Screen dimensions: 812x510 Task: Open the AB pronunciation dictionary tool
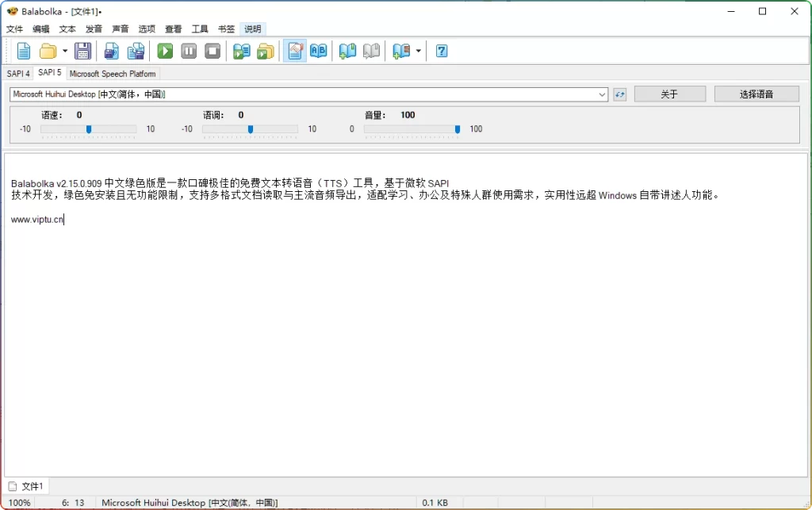[x=316, y=51]
